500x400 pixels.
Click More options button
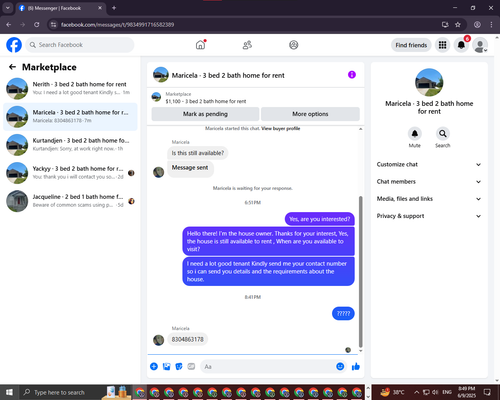coord(310,114)
